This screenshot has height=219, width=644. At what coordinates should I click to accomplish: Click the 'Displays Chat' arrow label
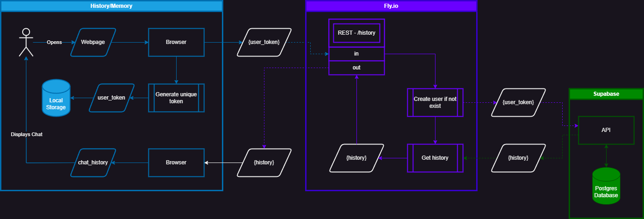(26, 134)
